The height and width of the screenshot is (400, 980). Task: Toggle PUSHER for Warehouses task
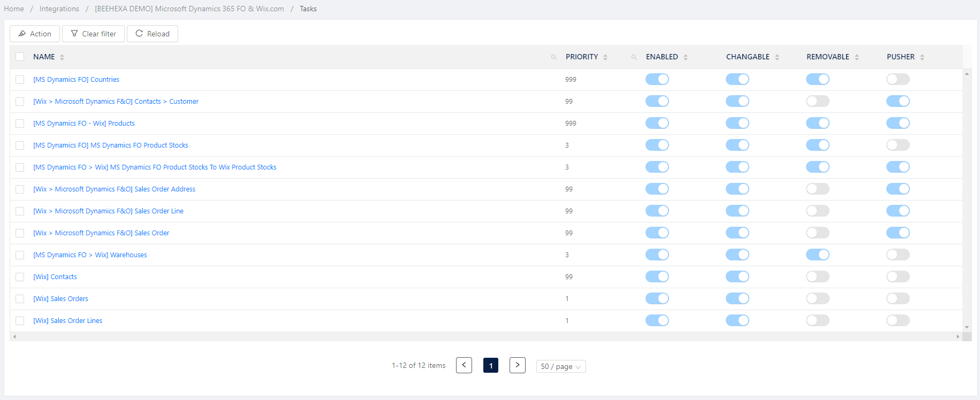tap(898, 255)
